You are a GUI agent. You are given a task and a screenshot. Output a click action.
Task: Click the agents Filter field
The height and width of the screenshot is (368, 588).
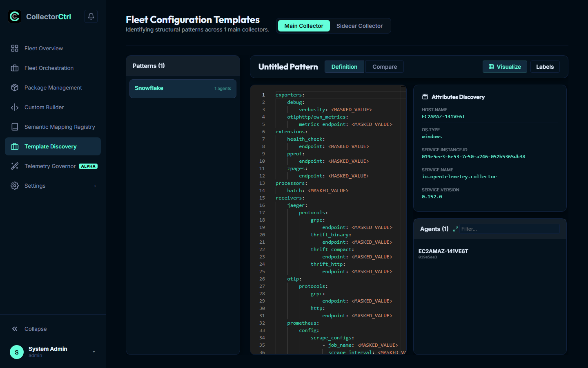(x=510, y=229)
